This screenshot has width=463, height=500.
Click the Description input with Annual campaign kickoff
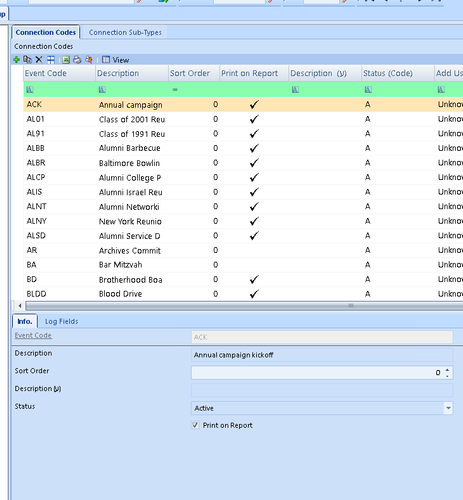click(x=322, y=355)
